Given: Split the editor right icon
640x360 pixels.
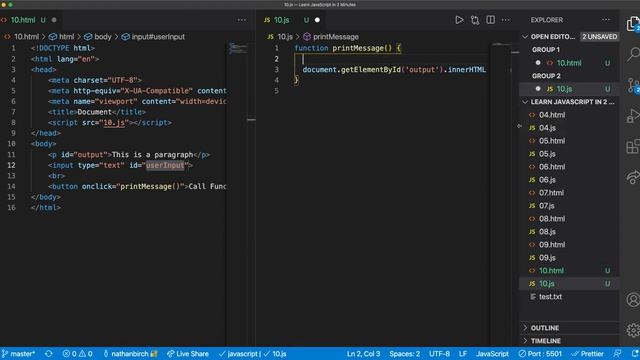Looking at the screenshot, I should [490, 20].
